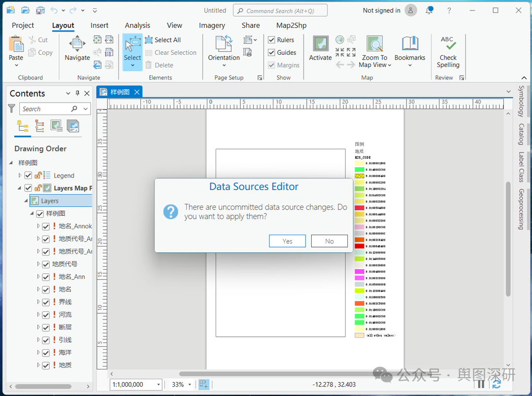
Task: Click the Command Search box
Action: (280, 10)
